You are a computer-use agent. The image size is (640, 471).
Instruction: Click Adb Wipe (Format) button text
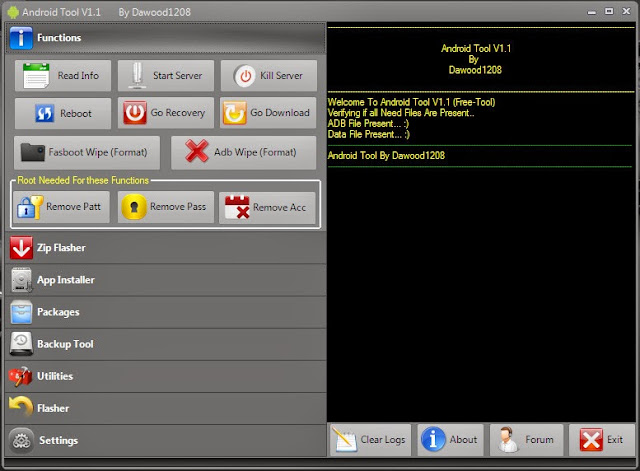[x=256, y=152]
